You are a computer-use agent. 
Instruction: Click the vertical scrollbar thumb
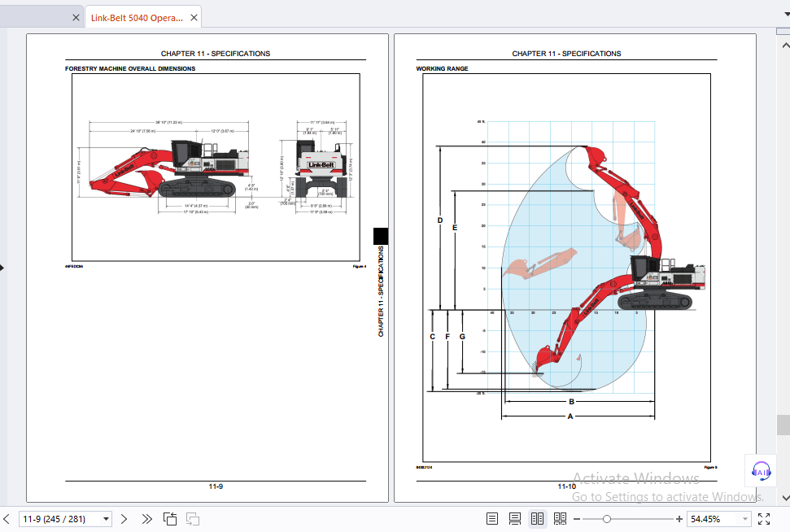783,425
